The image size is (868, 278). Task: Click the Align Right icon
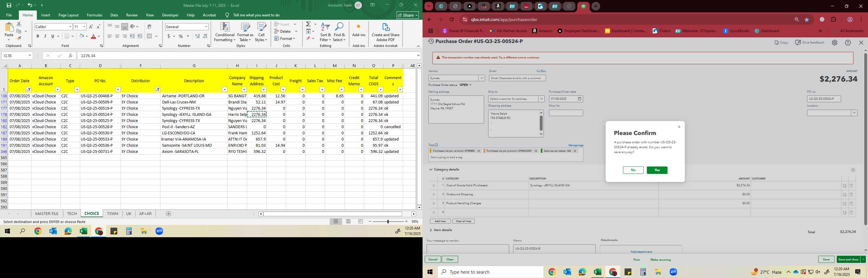pos(124,36)
